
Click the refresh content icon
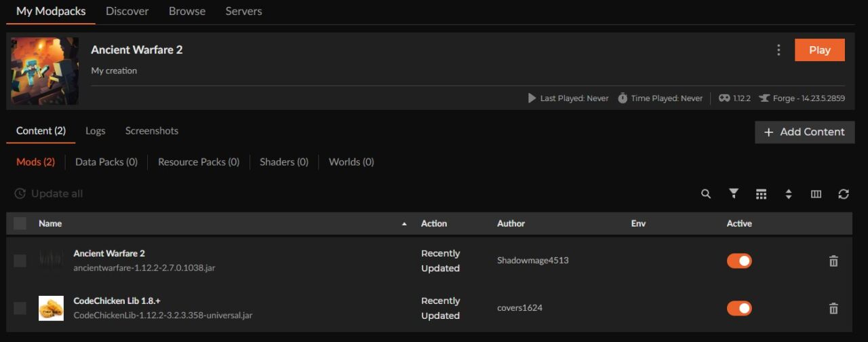click(844, 194)
